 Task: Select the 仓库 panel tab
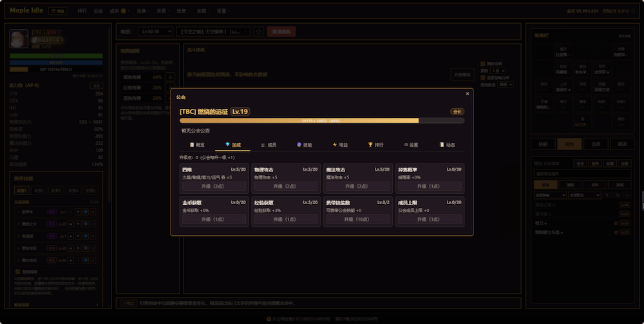tap(596, 144)
